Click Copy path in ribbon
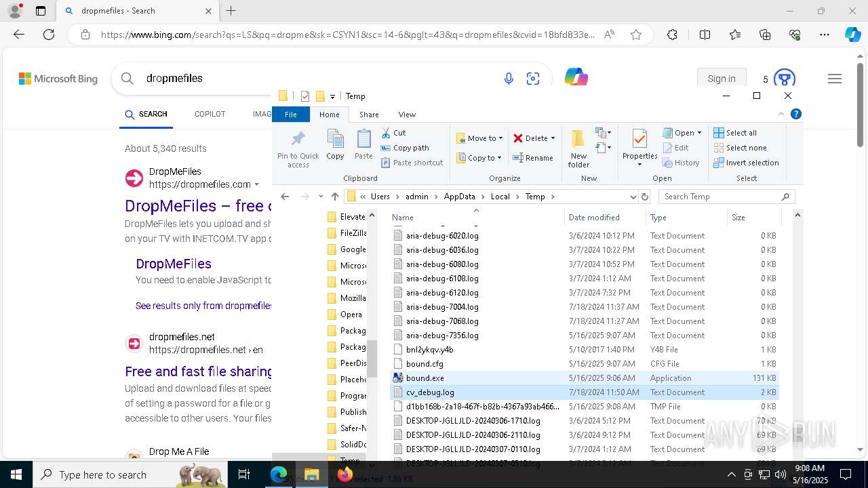The image size is (868, 488). tap(405, 148)
